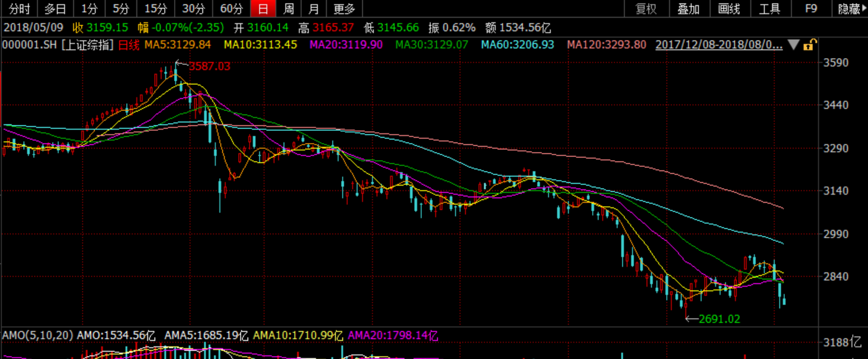Select the 多日 multi-day tab
The height and width of the screenshot is (359, 868).
point(55,8)
